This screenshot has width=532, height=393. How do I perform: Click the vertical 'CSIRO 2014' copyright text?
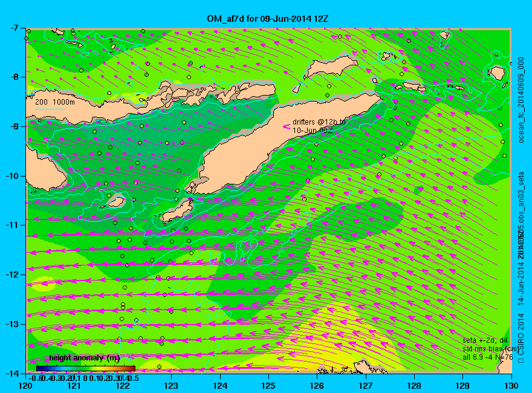click(521, 334)
